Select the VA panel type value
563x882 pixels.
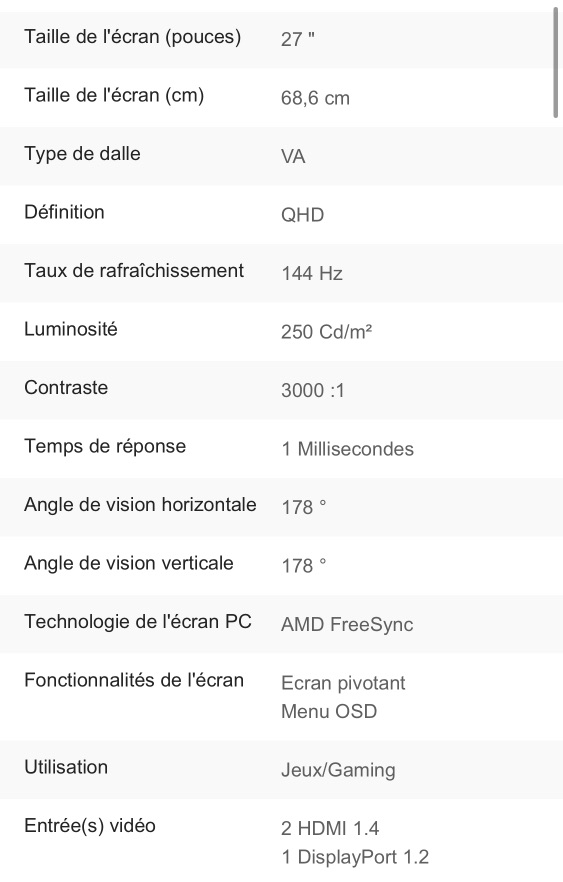click(293, 156)
